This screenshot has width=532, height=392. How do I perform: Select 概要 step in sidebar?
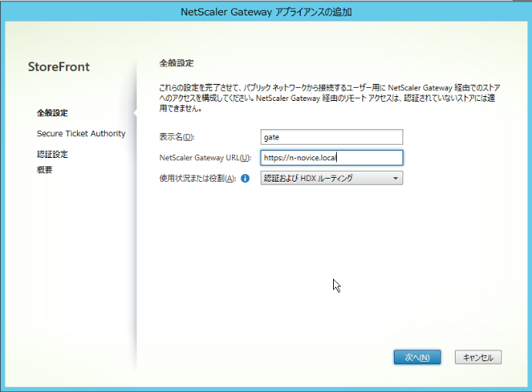click(x=45, y=169)
